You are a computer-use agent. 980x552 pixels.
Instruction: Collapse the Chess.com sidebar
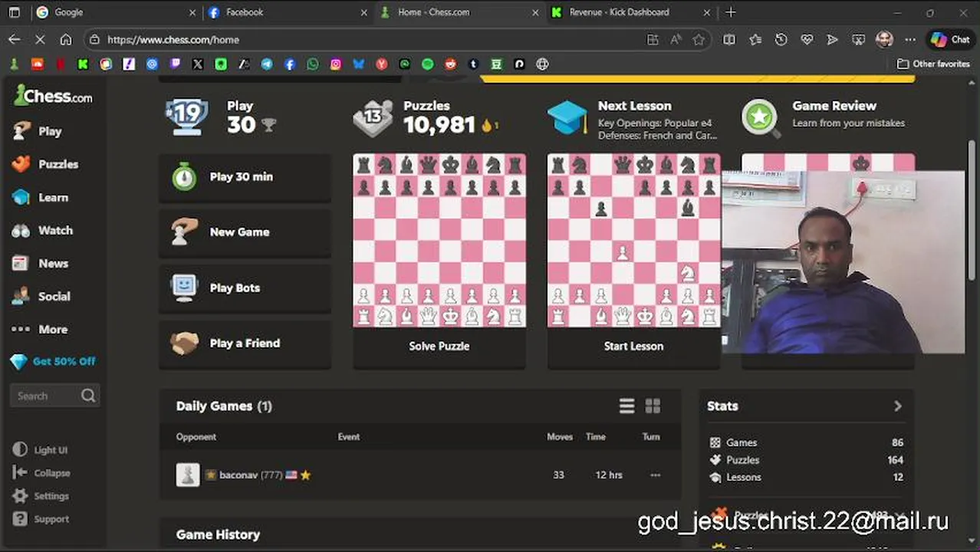(41, 473)
